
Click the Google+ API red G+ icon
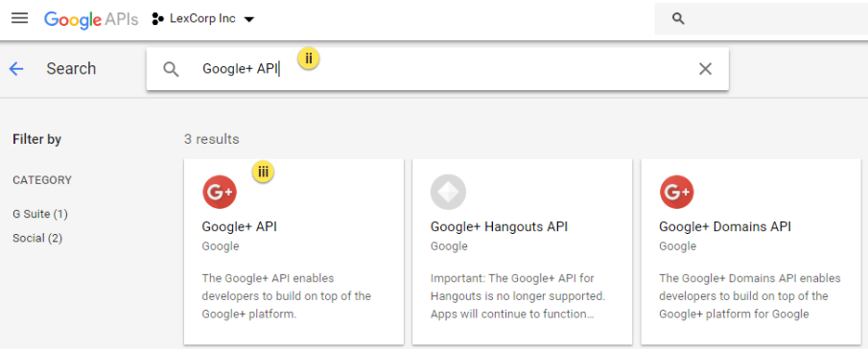[220, 192]
